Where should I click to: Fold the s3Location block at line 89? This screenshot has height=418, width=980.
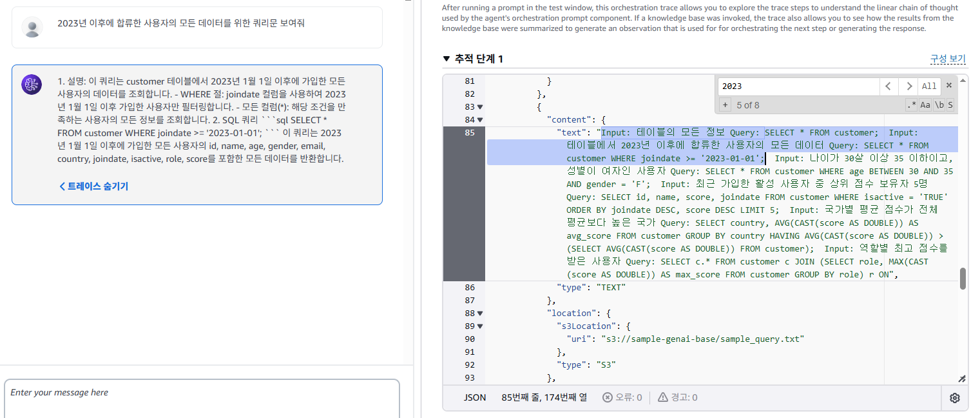point(480,326)
